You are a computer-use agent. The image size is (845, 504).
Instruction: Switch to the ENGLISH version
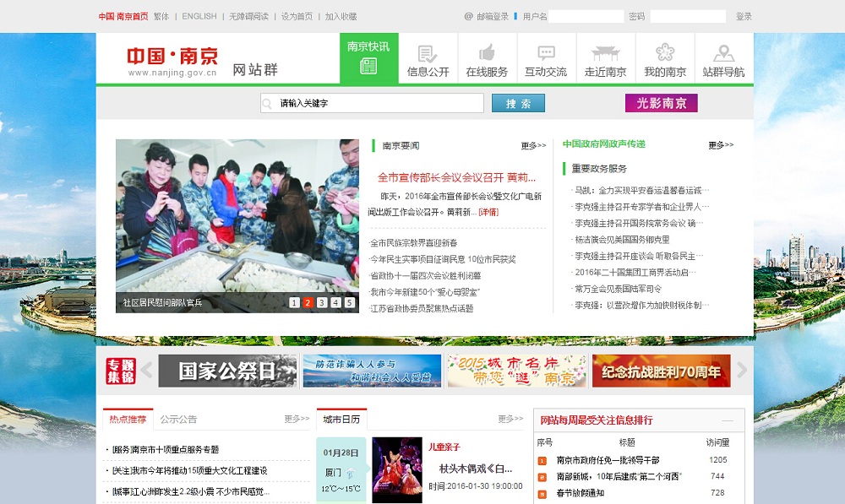coord(199,17)
